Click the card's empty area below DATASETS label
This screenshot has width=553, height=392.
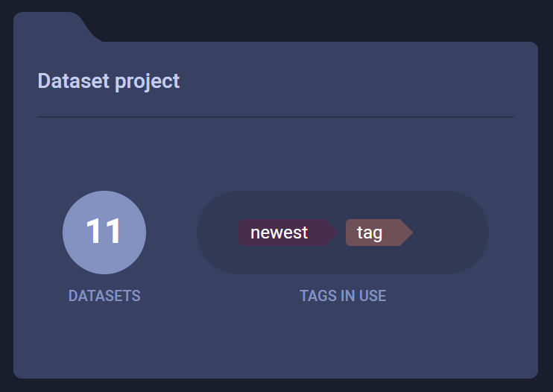click(104, 339)
